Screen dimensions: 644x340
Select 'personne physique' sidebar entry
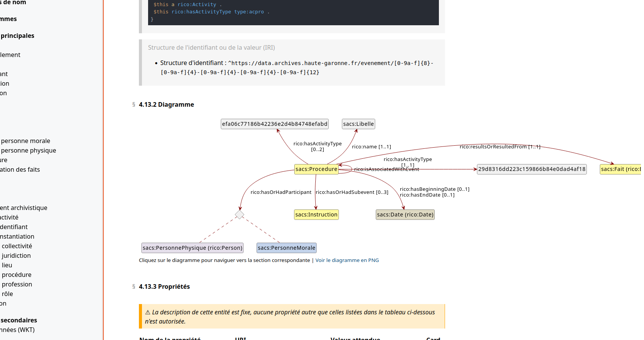[x=28, y=150]
